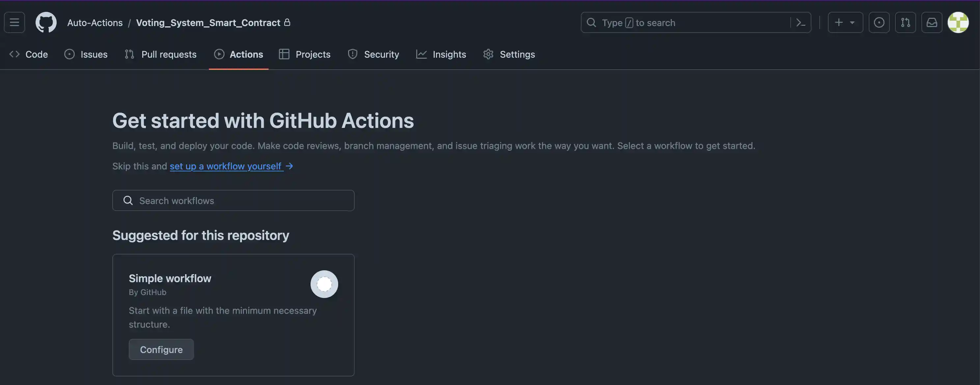The width and height of the screenshot is (980, 385).
Task: Open the Projects tab
Action: pos(305,54)
